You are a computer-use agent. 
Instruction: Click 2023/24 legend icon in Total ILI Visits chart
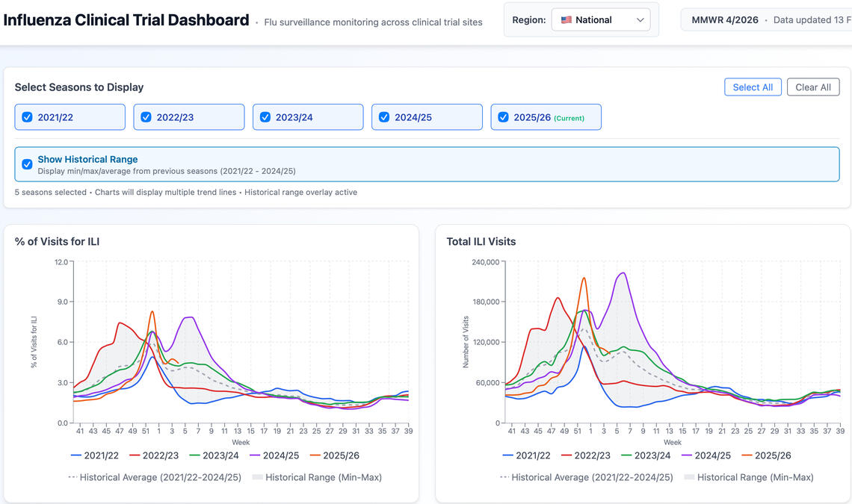point(626,455)
